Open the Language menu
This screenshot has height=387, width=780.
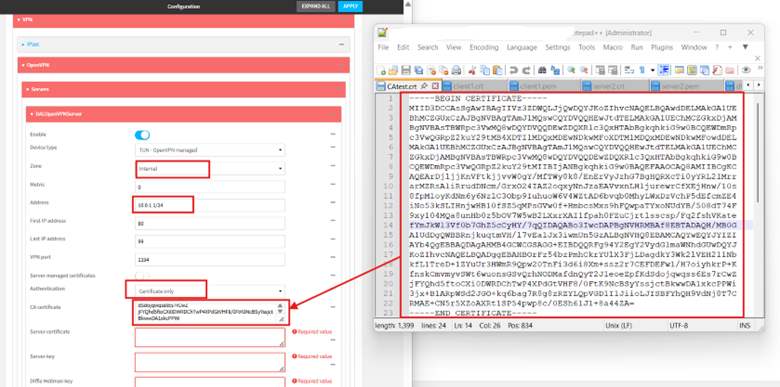(x=522, y=47)
